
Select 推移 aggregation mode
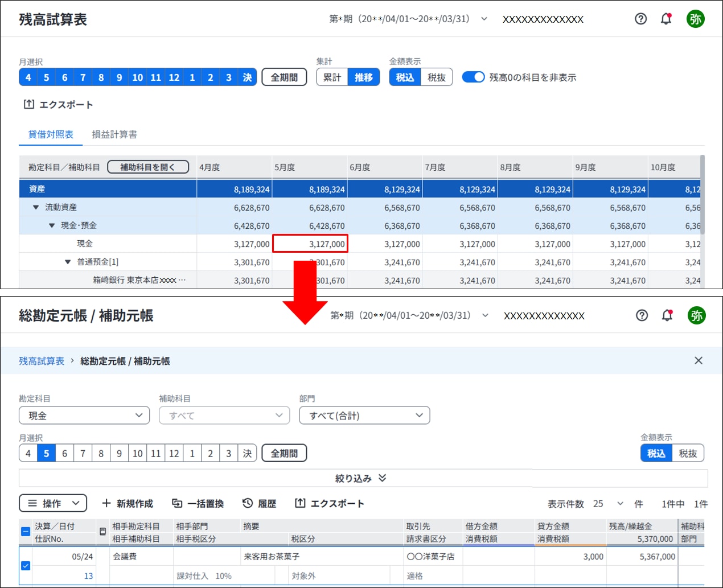point(364,77)
